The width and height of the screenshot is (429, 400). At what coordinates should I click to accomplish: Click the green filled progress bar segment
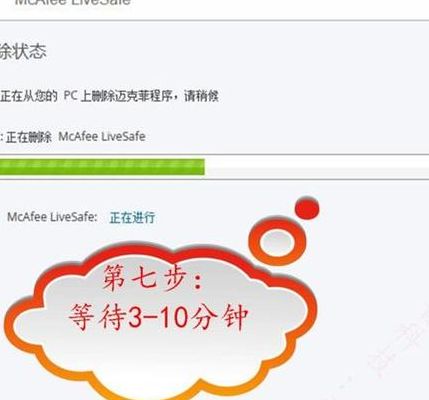102,167
